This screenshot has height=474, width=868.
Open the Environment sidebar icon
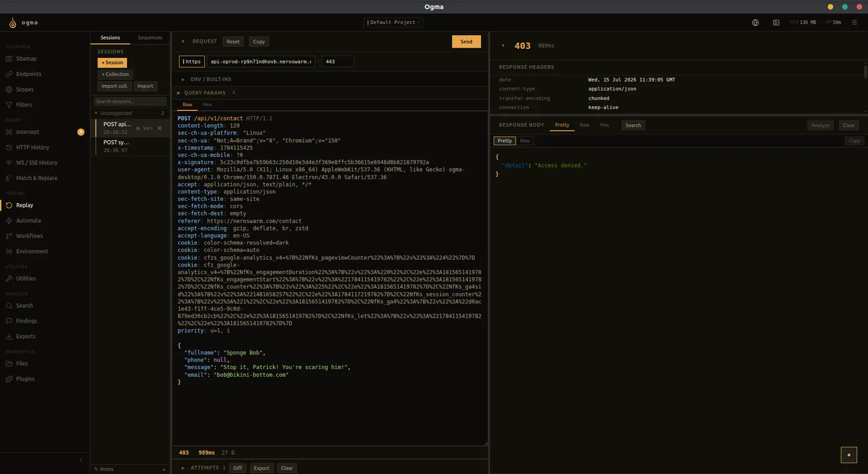click(x=9, y=251)
